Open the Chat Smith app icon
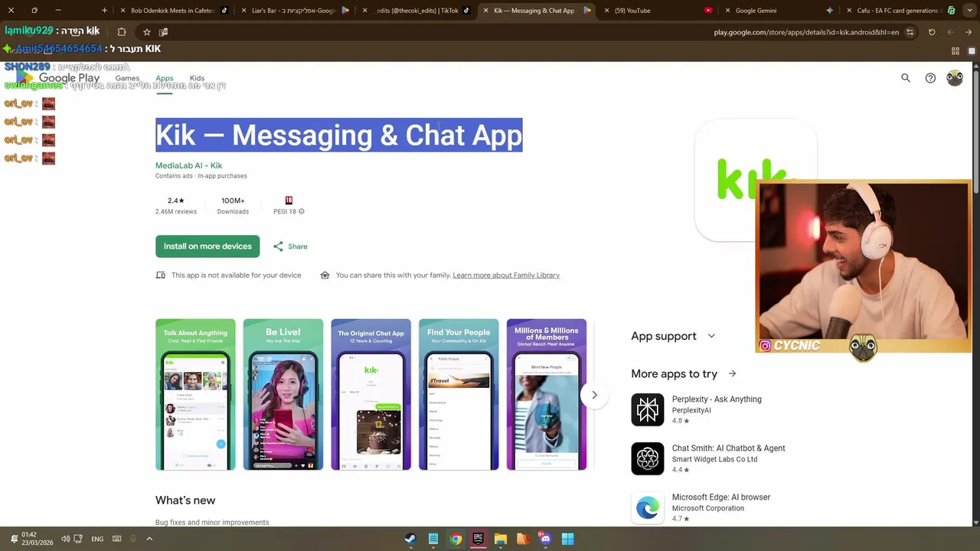Image resolution: width=980 pixels, height=551 pixels. click(x=648, y=459)
